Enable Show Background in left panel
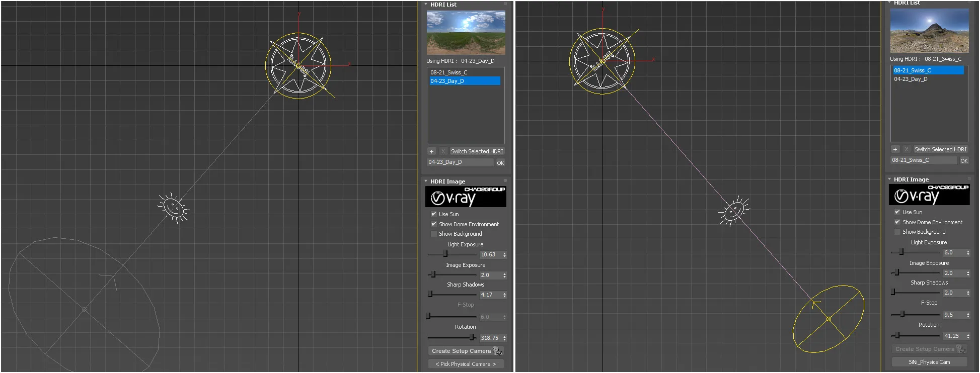This screenshot has height=373, width=980. click(x=434, y=234)
